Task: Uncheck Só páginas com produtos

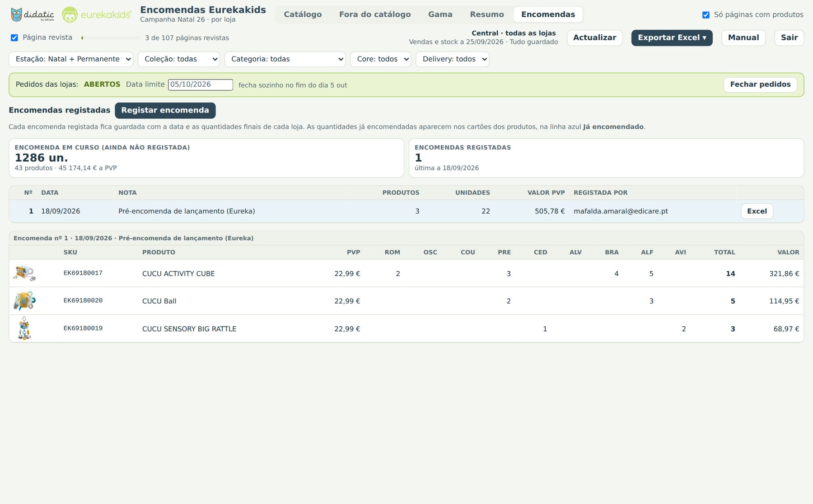Action: (x=706, y=15)
